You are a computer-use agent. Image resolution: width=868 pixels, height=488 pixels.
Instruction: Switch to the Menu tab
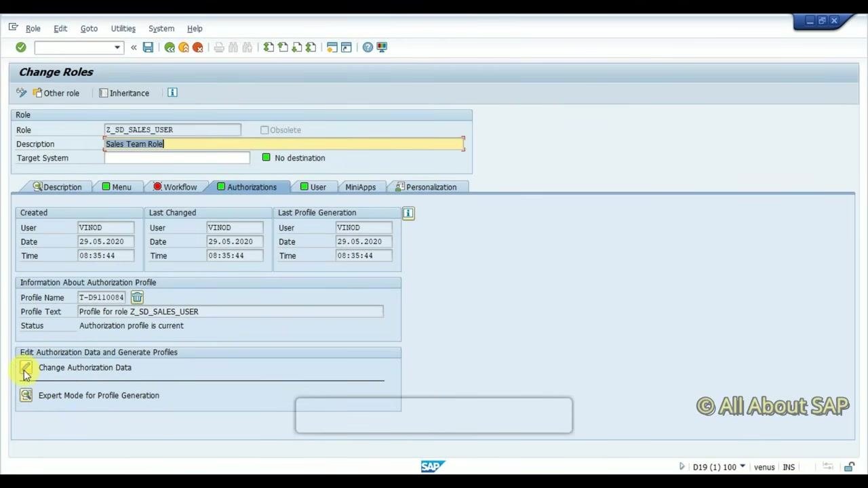click(x=117, y=187)
